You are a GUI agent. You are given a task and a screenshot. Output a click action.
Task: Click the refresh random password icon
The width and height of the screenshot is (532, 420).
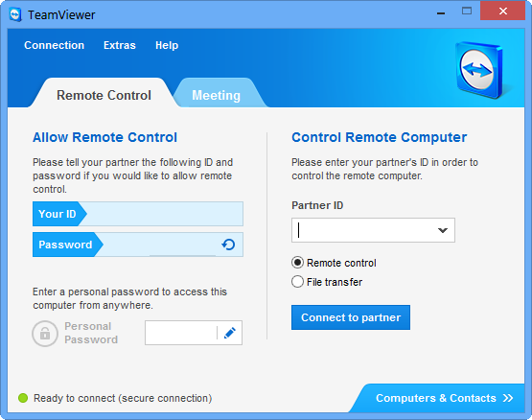pos(228,245)
